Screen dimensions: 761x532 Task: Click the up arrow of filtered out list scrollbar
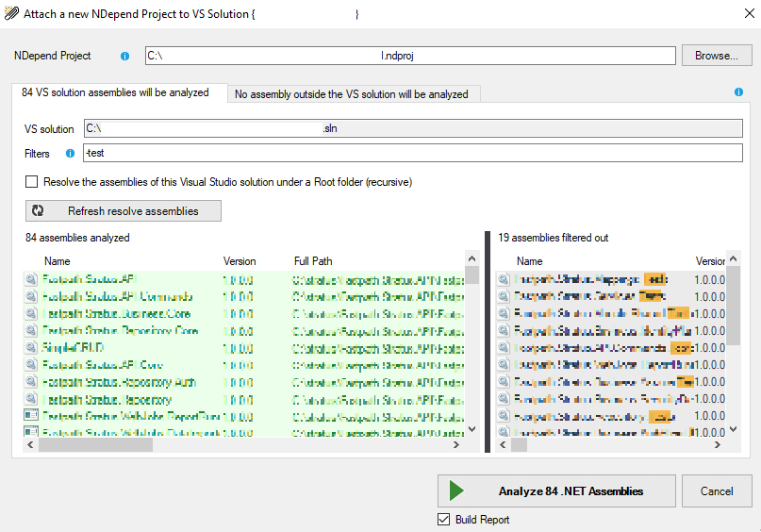point(734,258)
